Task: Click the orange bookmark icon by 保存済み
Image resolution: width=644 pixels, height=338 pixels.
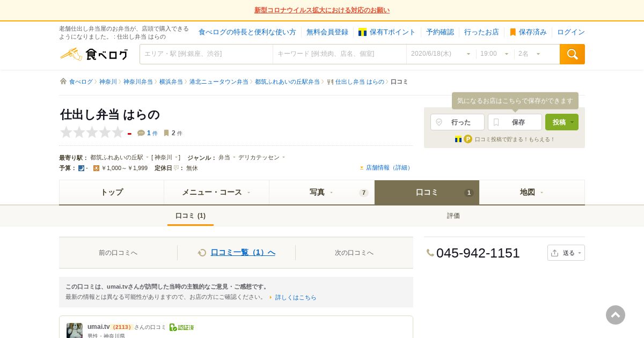Action: 513,32
